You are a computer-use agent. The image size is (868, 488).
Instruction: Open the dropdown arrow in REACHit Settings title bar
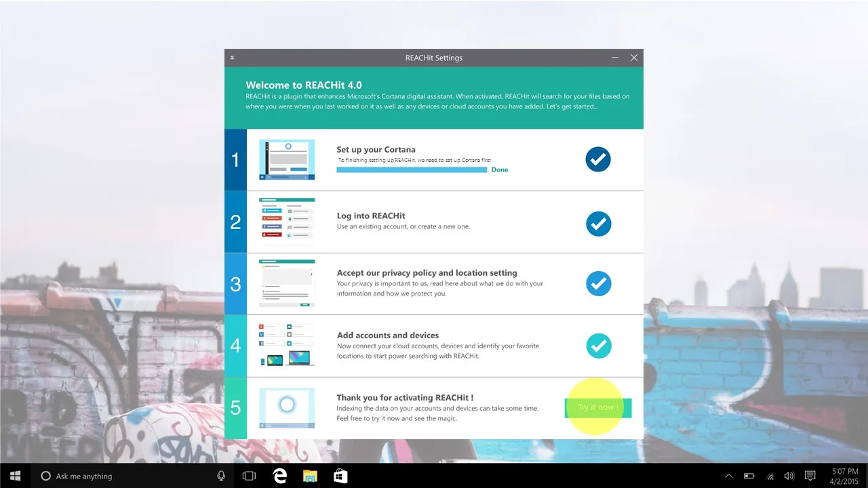click(x=232, y=58)
